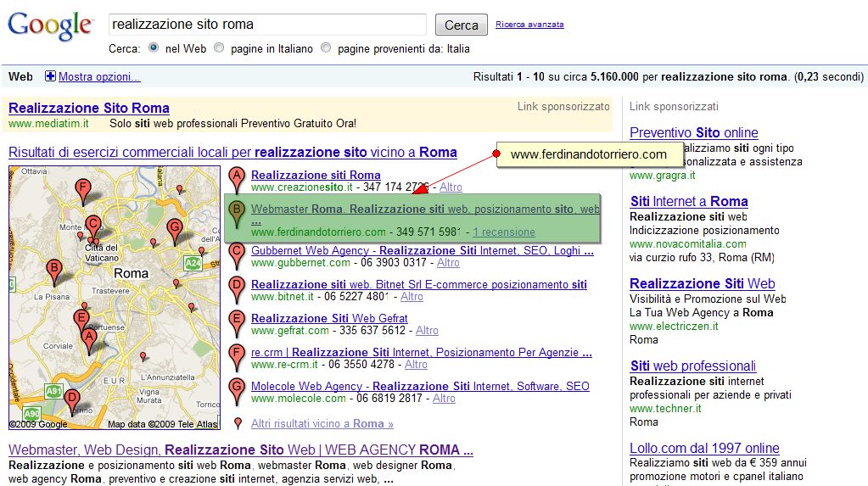Click map pin C near Città del Vaticano
The height and width of the screenshot is (486, 868).
click(x=93, y=229)
